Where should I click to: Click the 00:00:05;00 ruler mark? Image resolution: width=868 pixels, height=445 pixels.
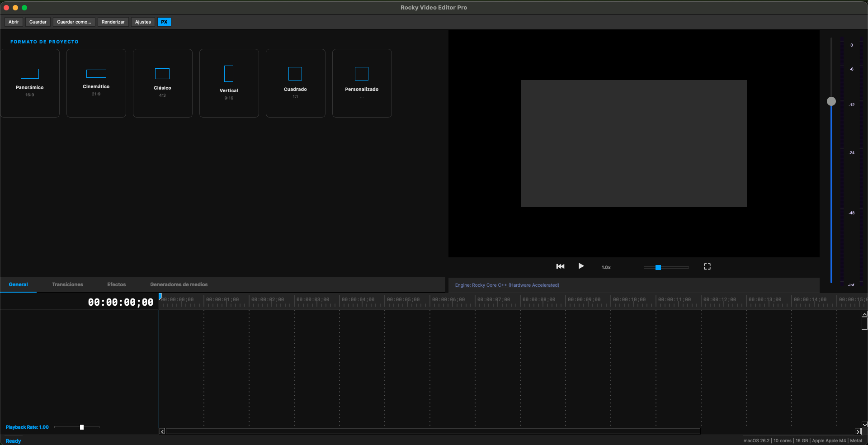click(403, 299)
